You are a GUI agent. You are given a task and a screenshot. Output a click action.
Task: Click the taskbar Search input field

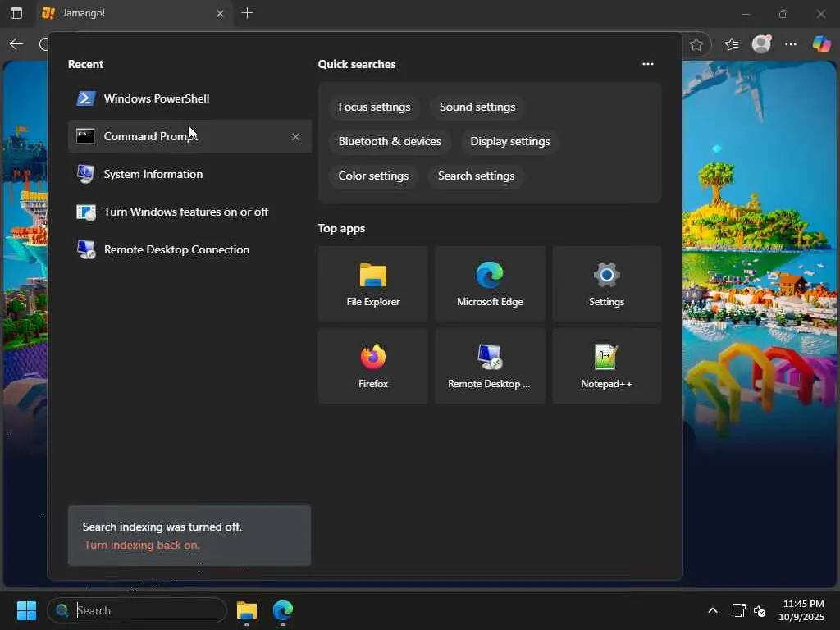tap(137, 610)
